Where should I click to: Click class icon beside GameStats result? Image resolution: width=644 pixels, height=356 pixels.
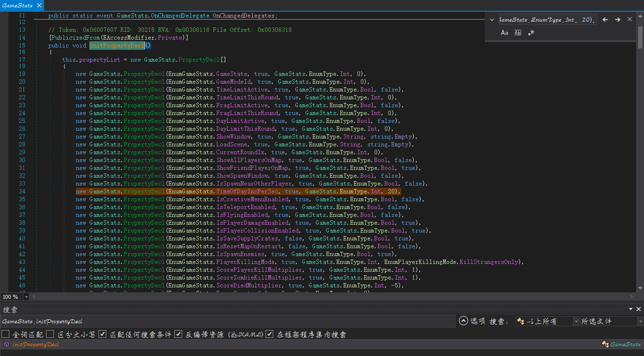(x=605, y=344)
